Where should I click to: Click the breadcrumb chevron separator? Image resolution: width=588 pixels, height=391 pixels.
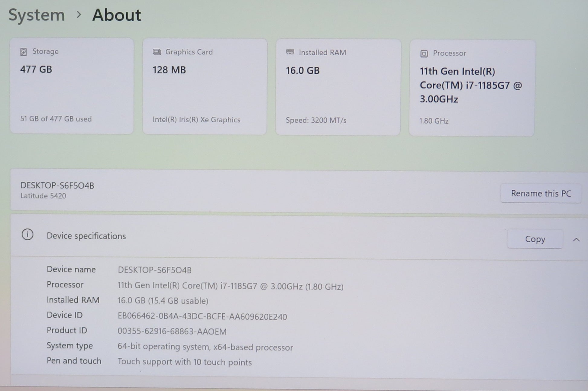coord(79,15)
